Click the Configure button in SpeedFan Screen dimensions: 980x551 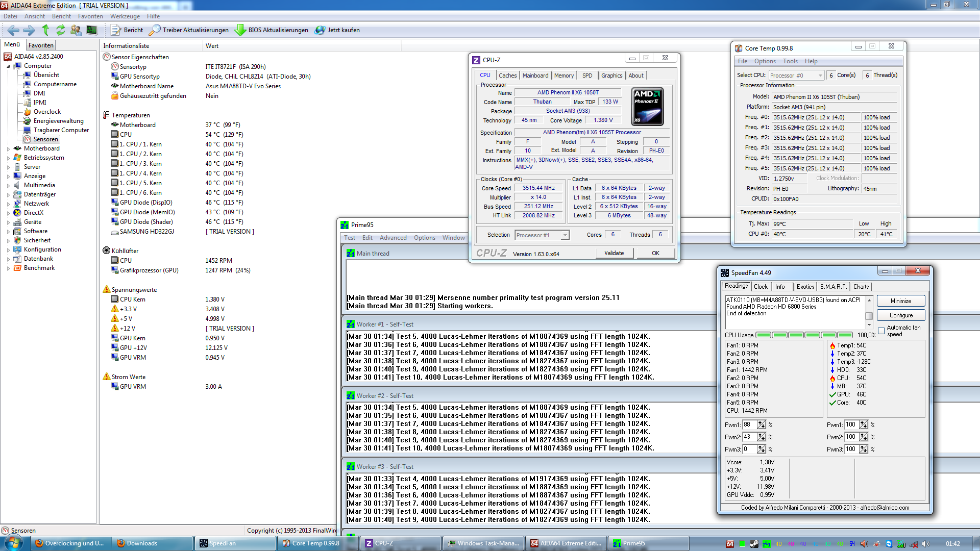[x=900, y=315]
